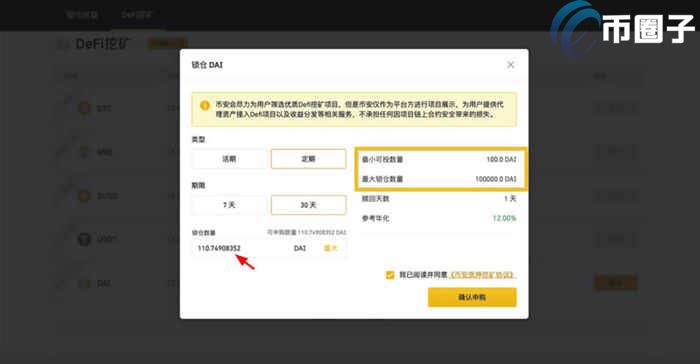Click the 100.0 DAI minimum value
The height and width of the screenshot is (364, 700).
point(501,159)
